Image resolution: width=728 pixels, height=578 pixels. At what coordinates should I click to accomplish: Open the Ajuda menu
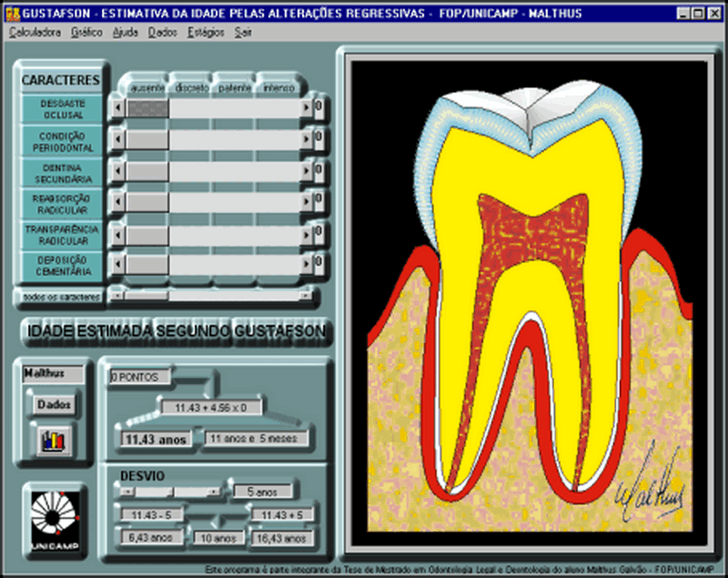126,33
